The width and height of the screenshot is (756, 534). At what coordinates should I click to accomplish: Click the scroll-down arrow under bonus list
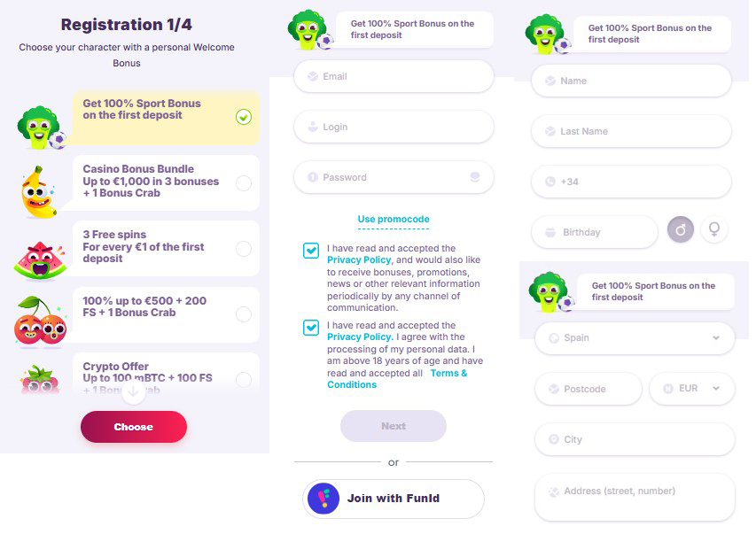point(134,393)
